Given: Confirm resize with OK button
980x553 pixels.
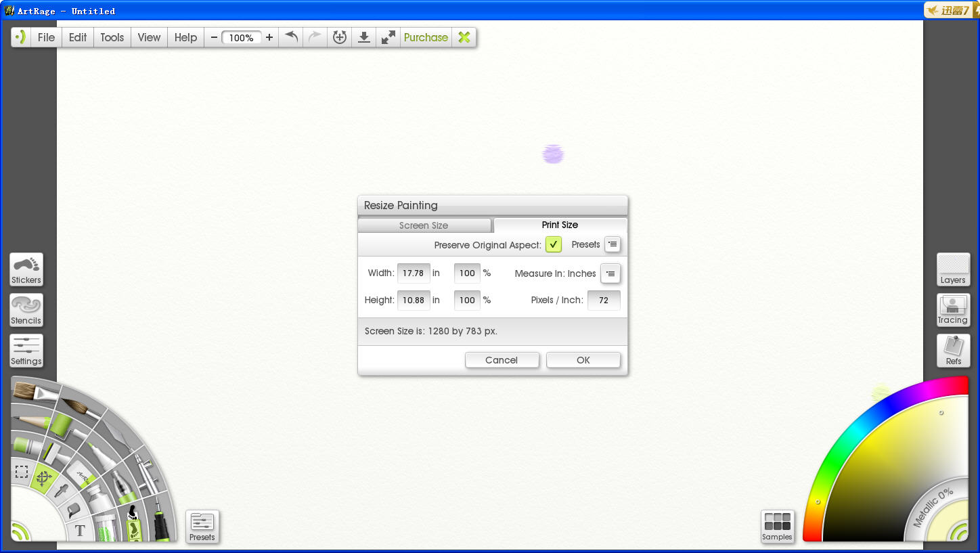Looking at the screenshot, I should pos(583,360).
